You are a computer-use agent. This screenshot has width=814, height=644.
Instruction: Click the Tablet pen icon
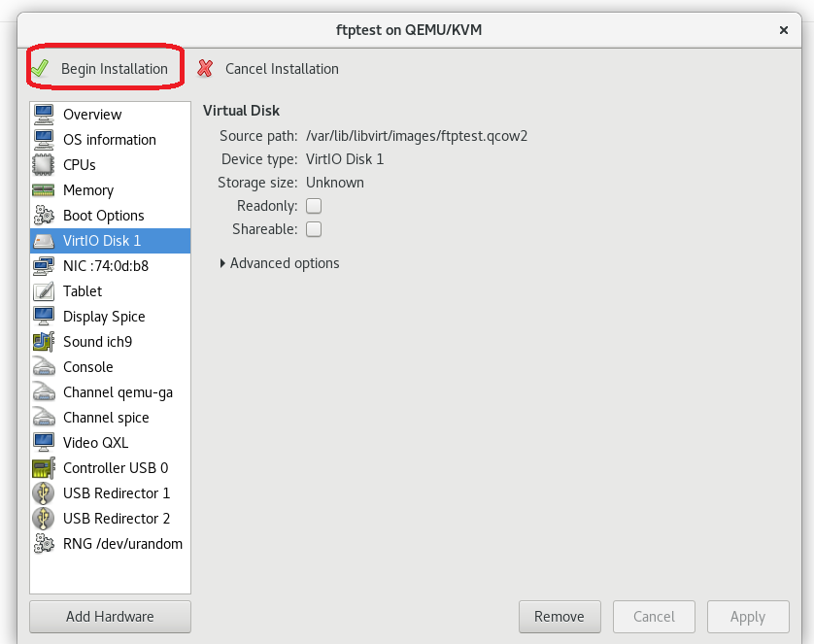44,291
